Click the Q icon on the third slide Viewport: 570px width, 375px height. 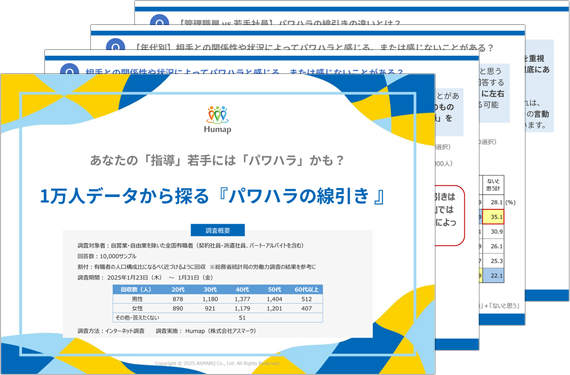(x=115, y=44)
